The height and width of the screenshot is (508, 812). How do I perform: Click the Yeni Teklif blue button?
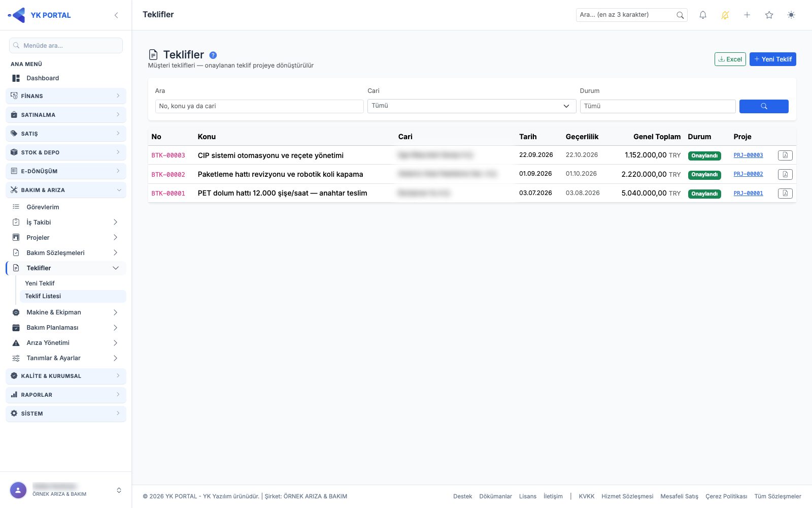coord(773,59)
